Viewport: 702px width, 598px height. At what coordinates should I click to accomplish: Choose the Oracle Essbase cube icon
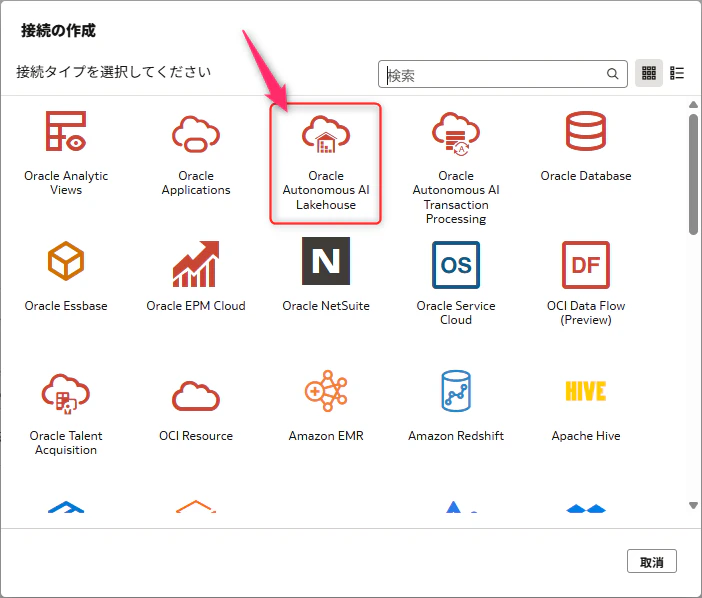coord(66,261)
